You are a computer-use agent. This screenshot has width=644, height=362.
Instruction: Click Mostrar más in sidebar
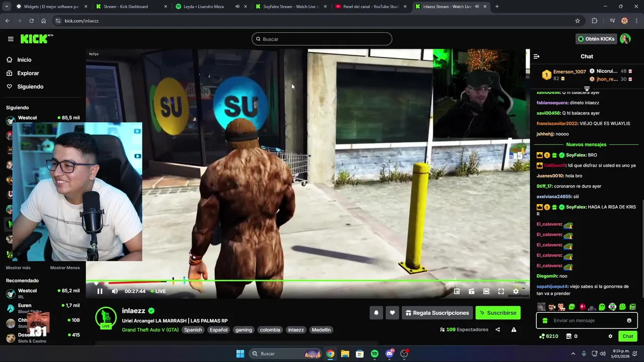point(18,268)
